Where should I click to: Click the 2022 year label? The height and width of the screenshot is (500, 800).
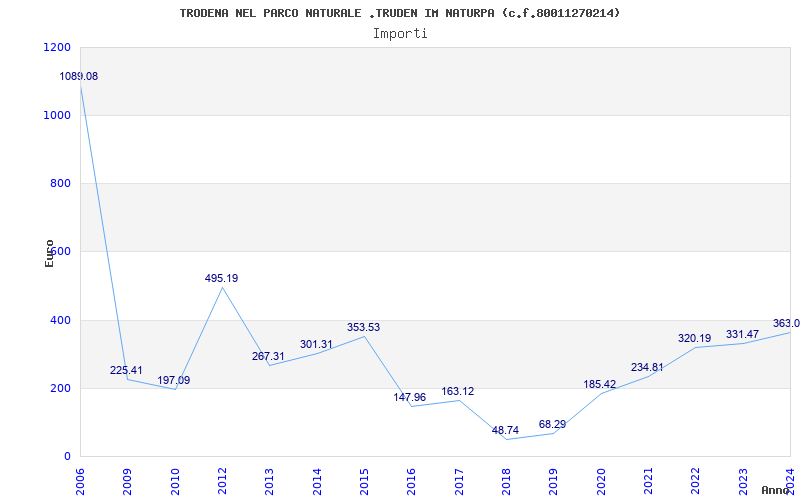tap(695, 482)
